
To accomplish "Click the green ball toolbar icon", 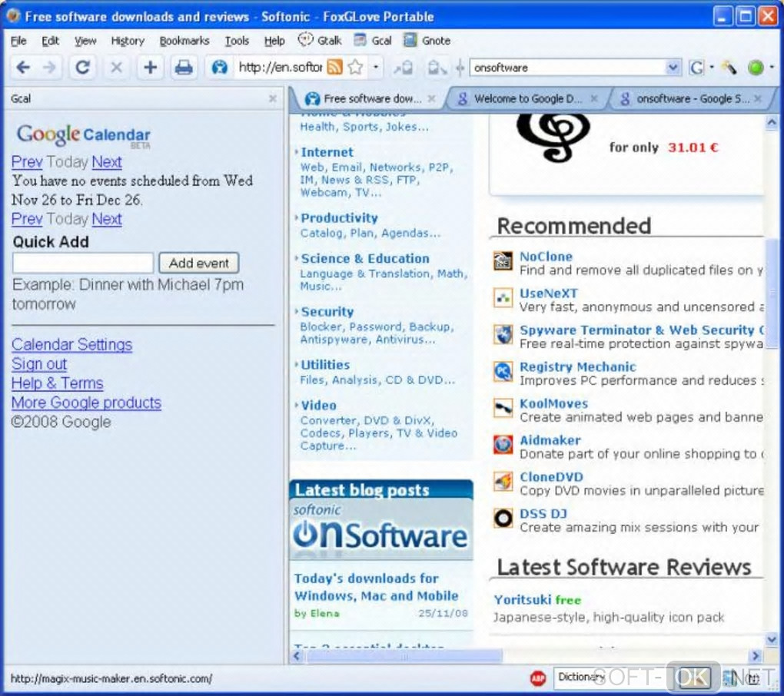I will [756, 68].
